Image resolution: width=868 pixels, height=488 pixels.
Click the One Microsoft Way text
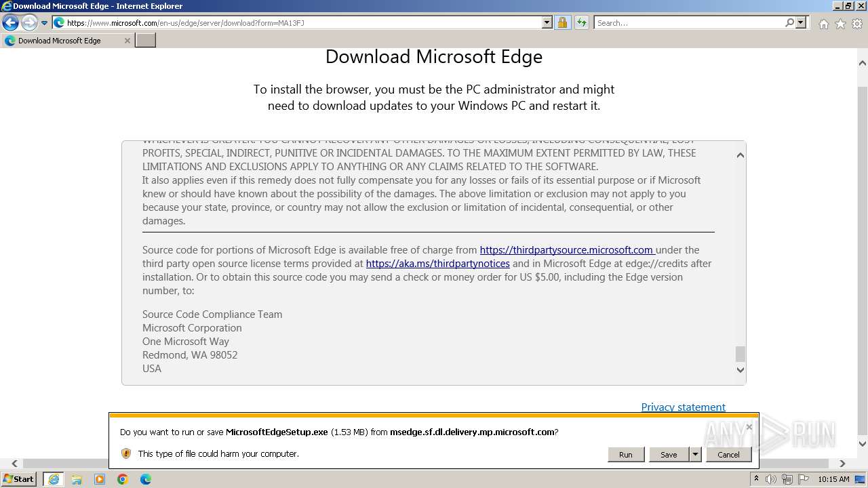click(186, 342)
